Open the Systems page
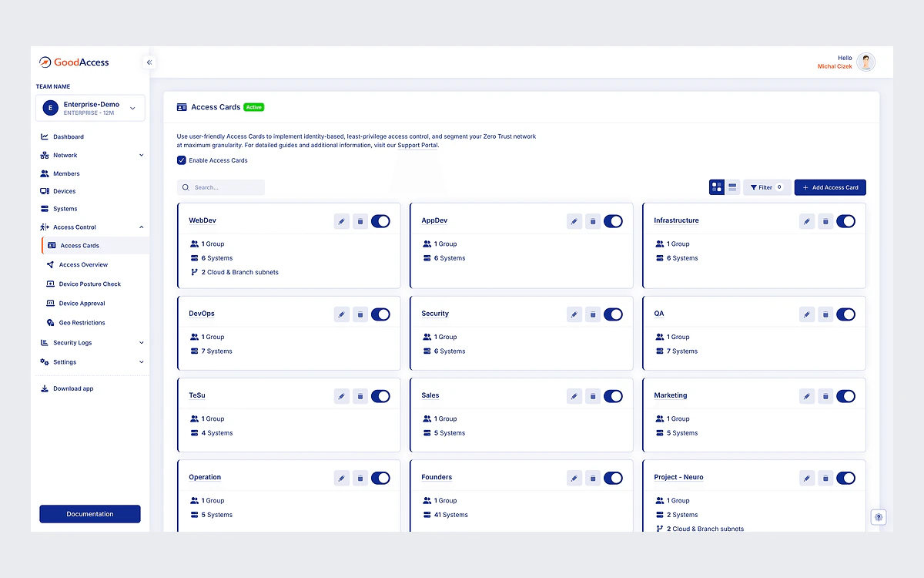924x578 pixels. [x=65, y=209]
